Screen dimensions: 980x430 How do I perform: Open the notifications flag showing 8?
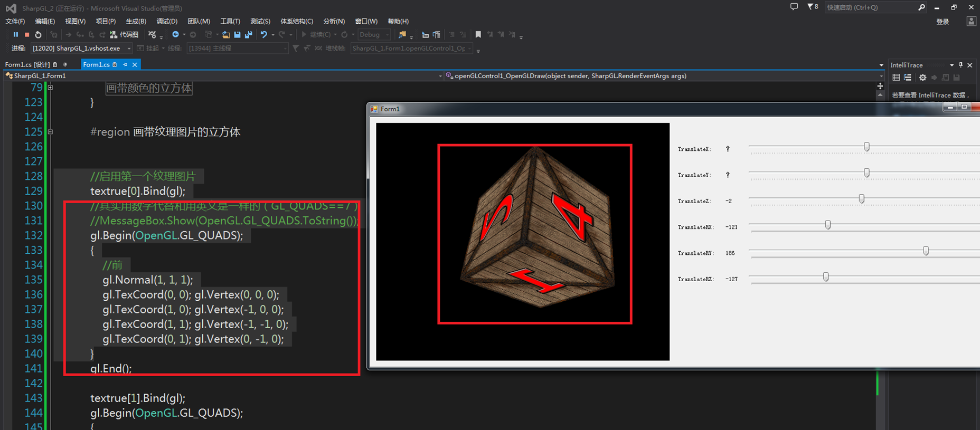(x=813, y=7)
